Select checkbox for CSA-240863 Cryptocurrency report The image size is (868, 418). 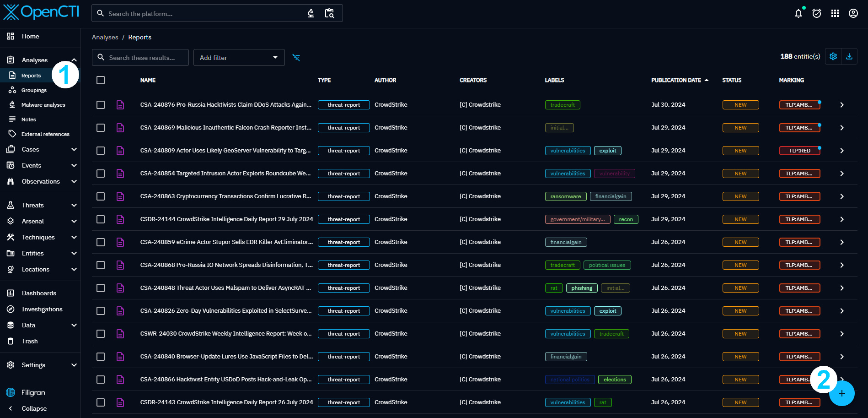[x=101, y=196]
